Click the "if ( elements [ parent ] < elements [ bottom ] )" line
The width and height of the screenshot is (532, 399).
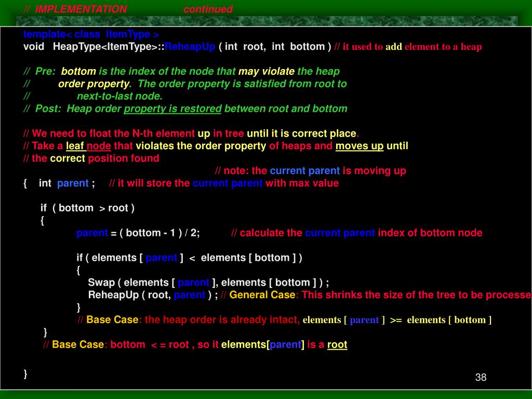coord(189,258)
